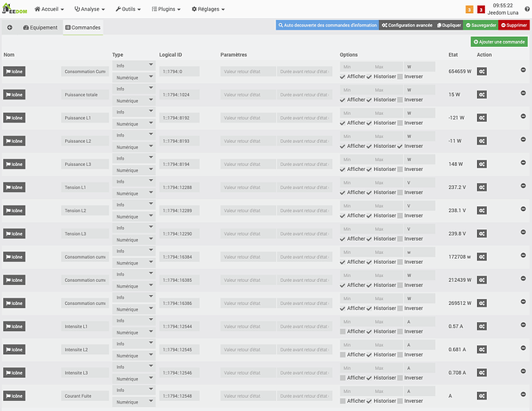Viewport: 532px width, 411px height.
Task: Click Ajouter une commande
Action: click(x=499, y=42)
